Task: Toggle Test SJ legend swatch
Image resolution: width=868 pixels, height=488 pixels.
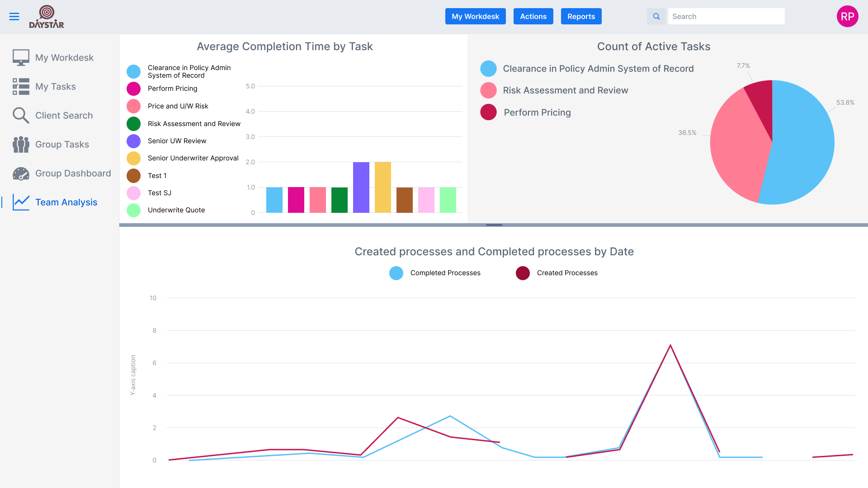Action: pyautogui.click(x=133, y=193)
